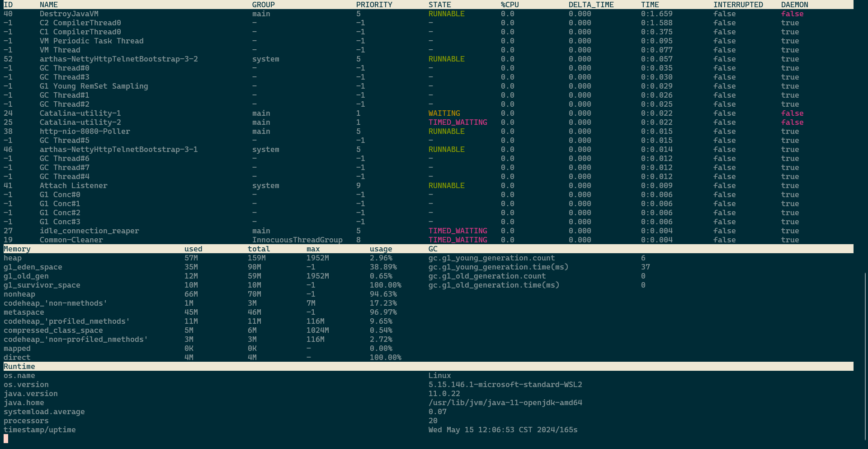Click the g1_survivor_space memory label
This screenshot has height=449, width=868.
(x=42, y=285)
